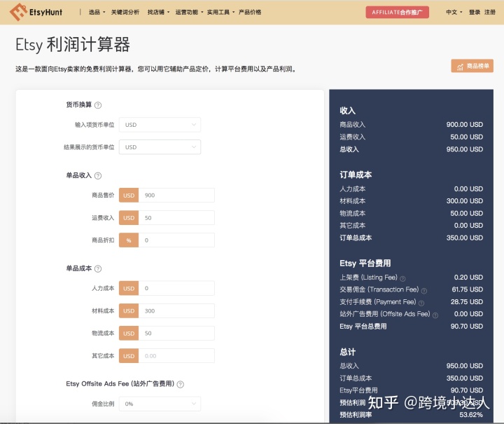Show help for 货币换算

[x=98, y=105]
